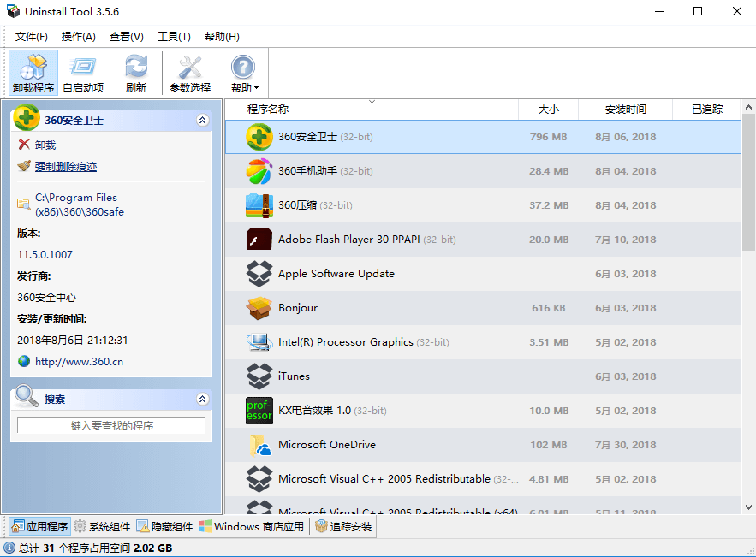Image resolution: width=756 pixels, height=557 pixels.
Task: Switch to 自启动项 startup items view
Action: tap(83, 73)
